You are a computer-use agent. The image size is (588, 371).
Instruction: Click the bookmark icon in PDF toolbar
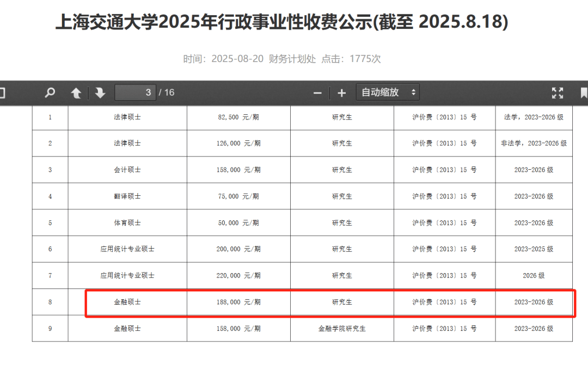point(584,93)
